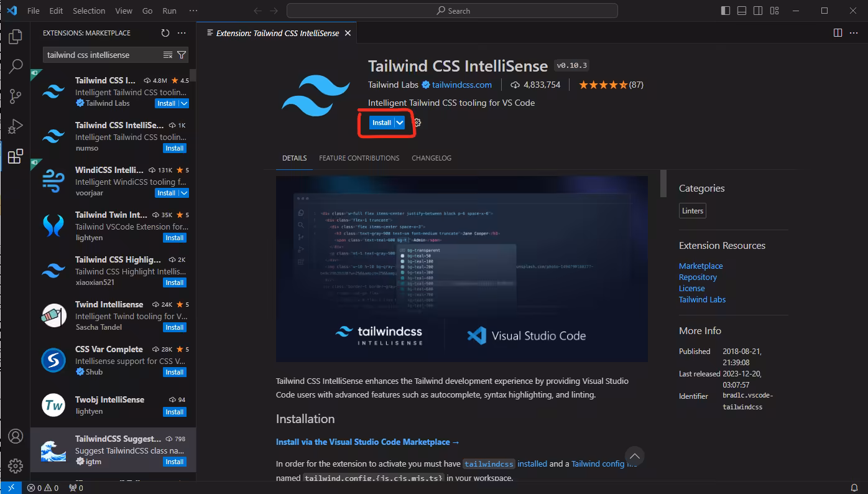Screen dimensions: 868x494
Task: Open Run and Debug view
Action: (x=16, y=126)
